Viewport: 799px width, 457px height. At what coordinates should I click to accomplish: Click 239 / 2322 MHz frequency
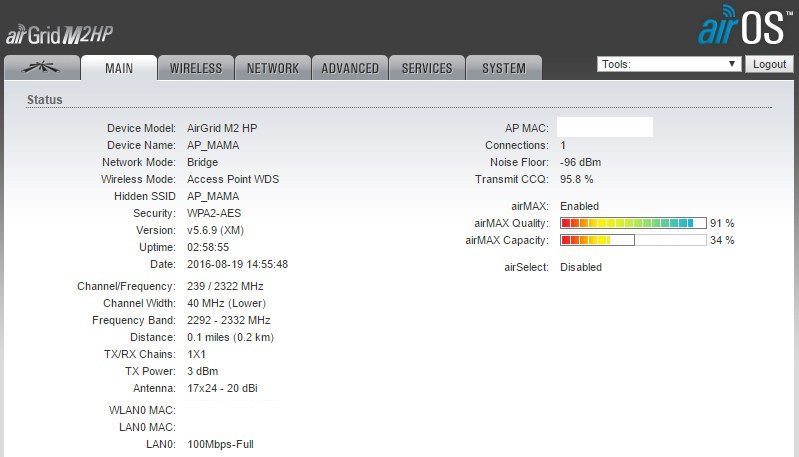pyautogui.click(x=225, y=286)
